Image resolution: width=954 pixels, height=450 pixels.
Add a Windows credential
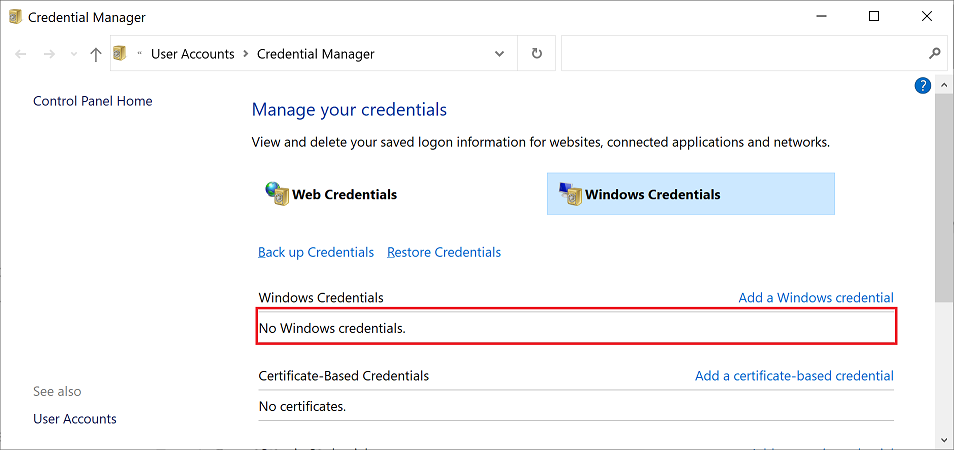[816, 297]
